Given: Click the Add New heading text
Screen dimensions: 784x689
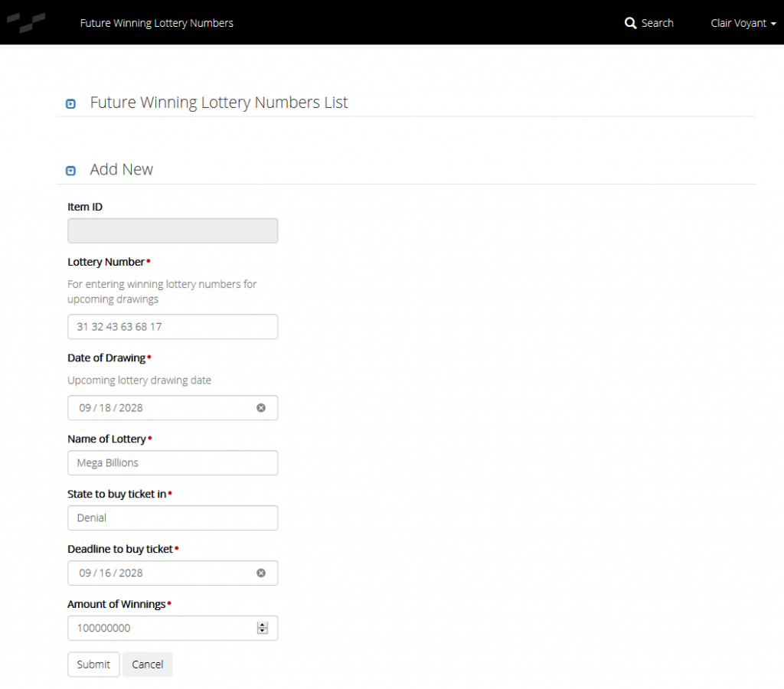Looking at the screenshot, I should 122,169.
